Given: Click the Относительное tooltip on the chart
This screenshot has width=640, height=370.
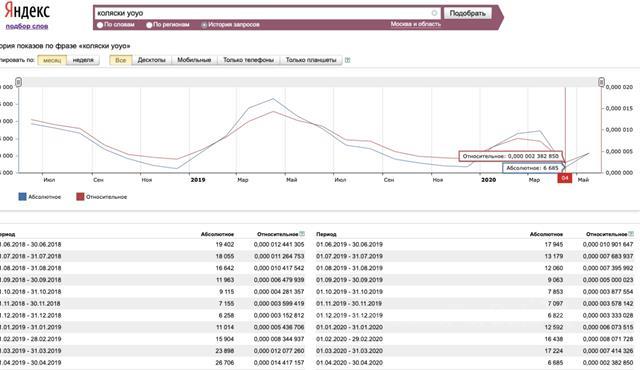Looking at the screenshot, I should [x=511, y=156].
